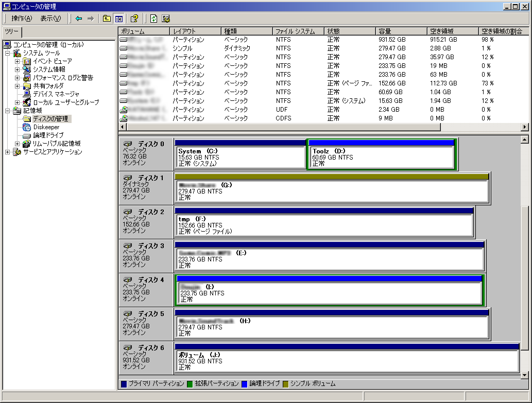Click the ディスク 6 drive icon
Screen dimensions: 532x403
pos(128,347)
